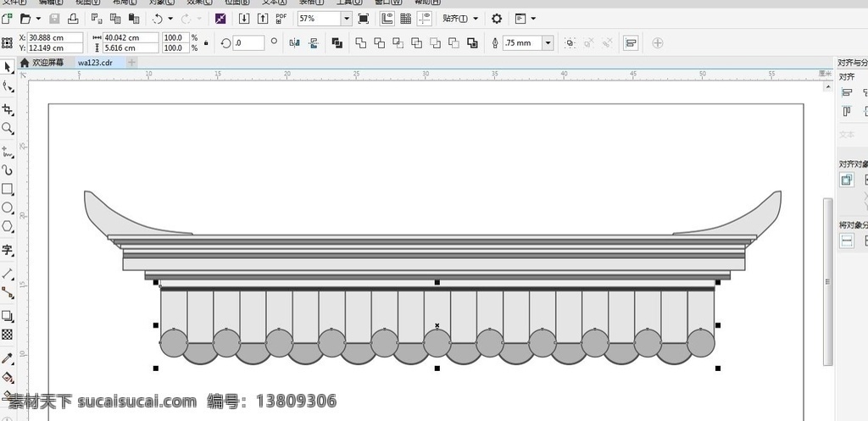The width and height of the screenshot is (868, 421).
Task: Publish to PDF icon
Action: point(281,19)
